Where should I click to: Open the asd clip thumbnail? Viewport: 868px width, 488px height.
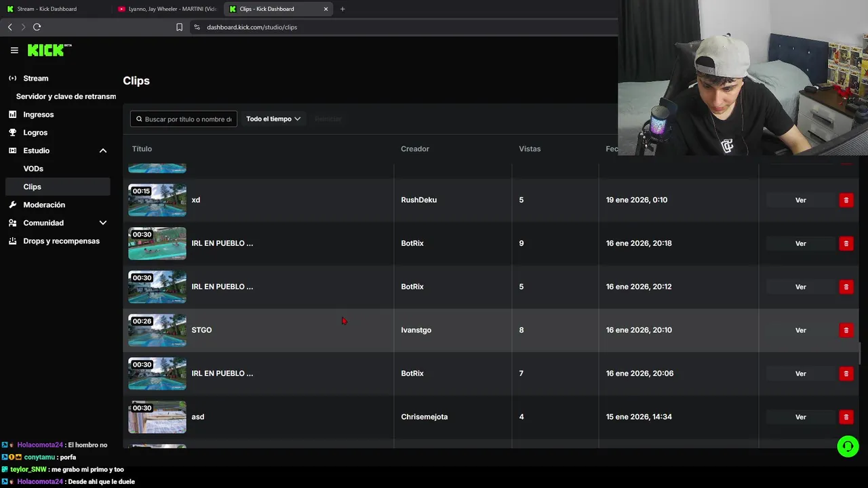tap(157, 417)
